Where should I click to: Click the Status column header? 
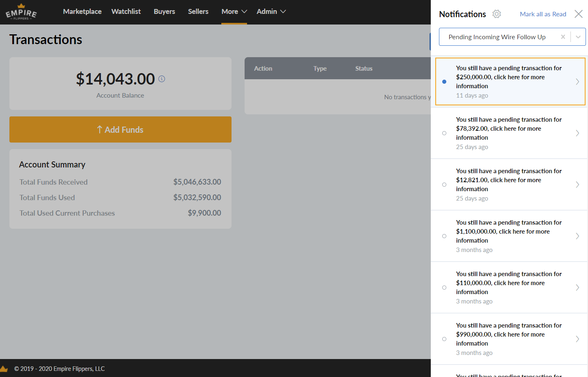364,69
